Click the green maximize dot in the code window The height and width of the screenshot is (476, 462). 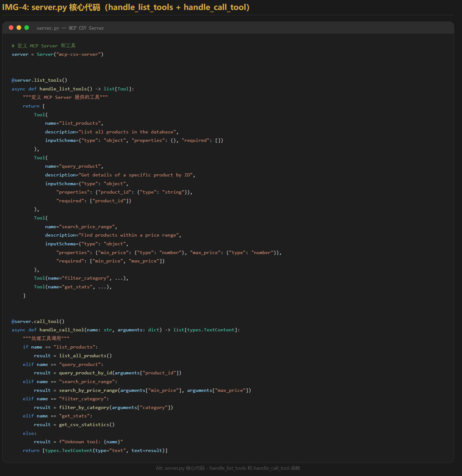27,28
